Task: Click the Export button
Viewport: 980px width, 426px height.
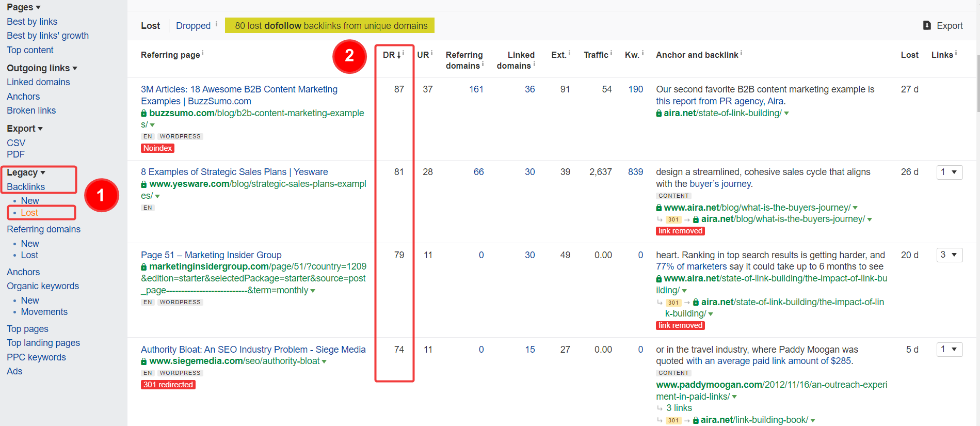Action: [x=943, y=26]
